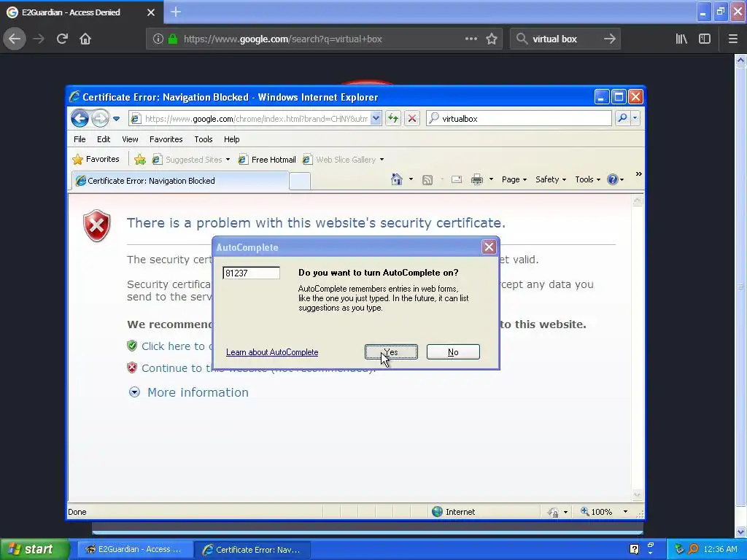The height and width of the screenshot is (560, 747).
Task: Click Continue to this website link
Action: [251, 368]
